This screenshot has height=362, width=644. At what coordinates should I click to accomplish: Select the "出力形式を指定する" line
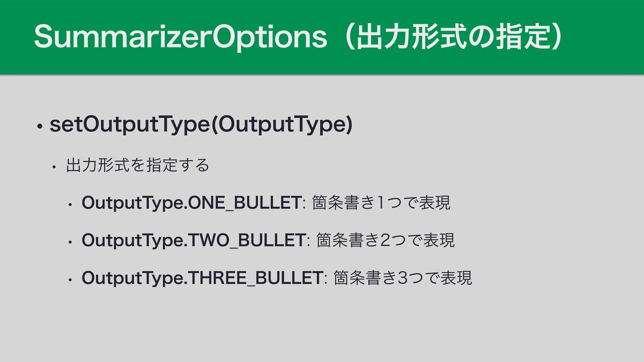tap(138, 165)
